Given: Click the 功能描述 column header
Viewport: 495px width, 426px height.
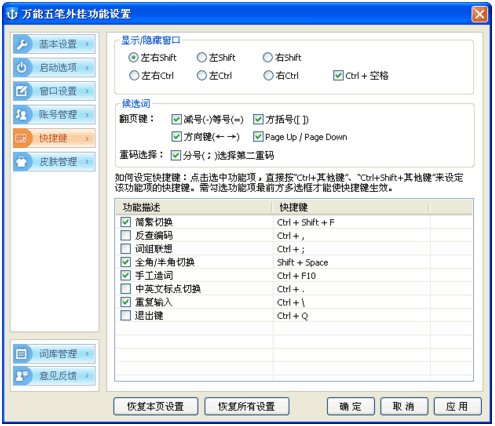Looking at the screenshot, I should [194, 207].
